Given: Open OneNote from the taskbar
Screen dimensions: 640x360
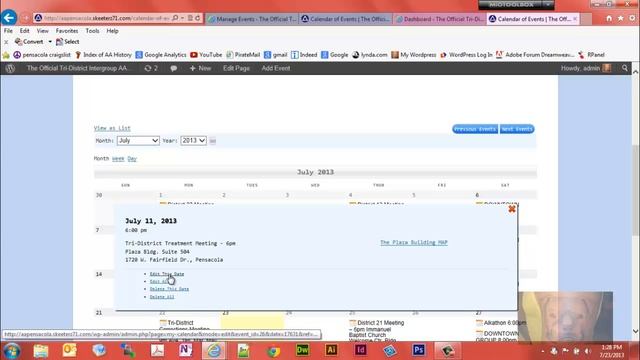Looking at the screenshot, I should pyautogui.click(x=186, y=351).
